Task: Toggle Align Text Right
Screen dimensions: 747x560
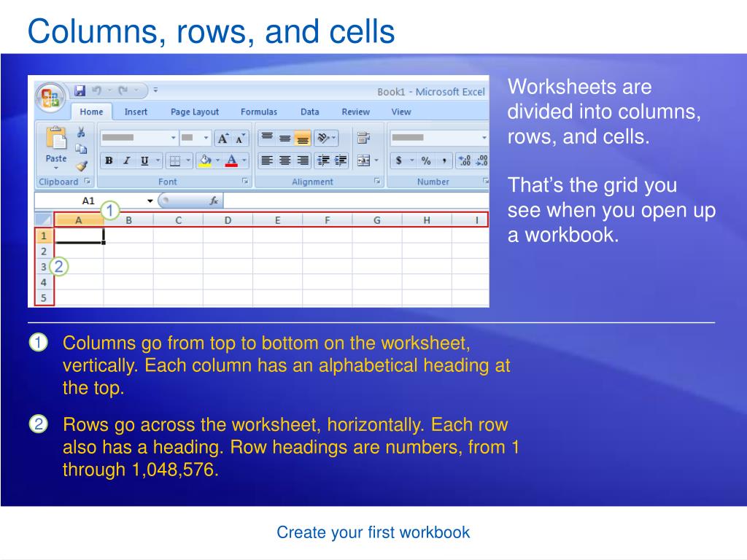Action: tap(303, 160)
